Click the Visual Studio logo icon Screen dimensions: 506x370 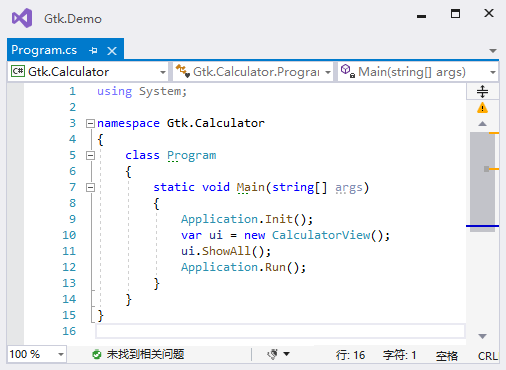22,18
